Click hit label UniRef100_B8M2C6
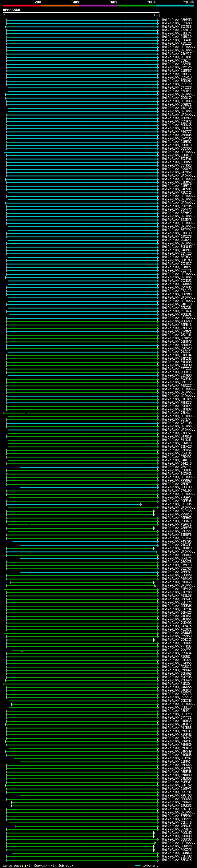The width and height of the screenshot is (197, 868). [x=177, y=819]
